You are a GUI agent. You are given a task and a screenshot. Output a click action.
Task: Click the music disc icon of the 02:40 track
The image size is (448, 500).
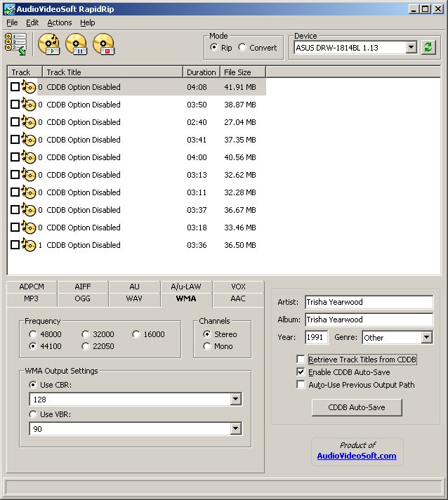click(x=29, y=122)
